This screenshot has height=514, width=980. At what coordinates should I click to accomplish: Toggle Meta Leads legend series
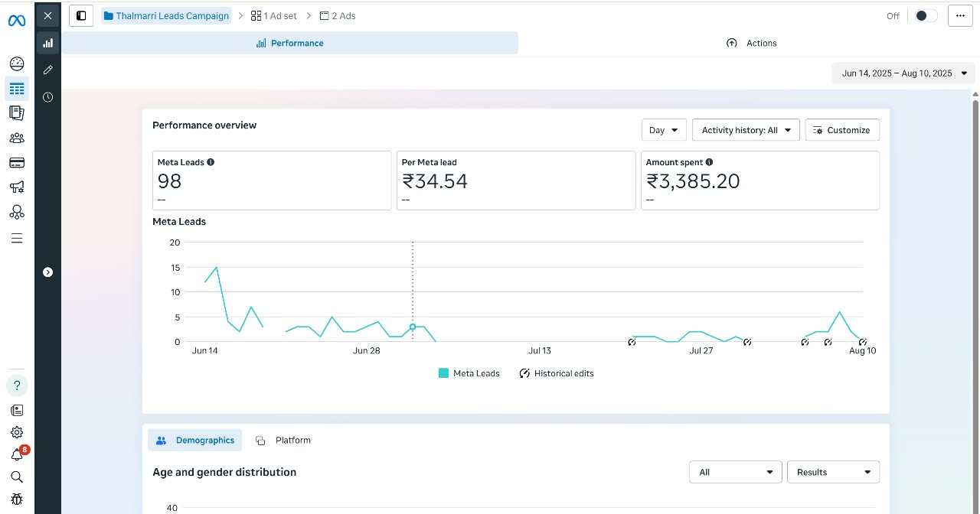pos(469,373)
